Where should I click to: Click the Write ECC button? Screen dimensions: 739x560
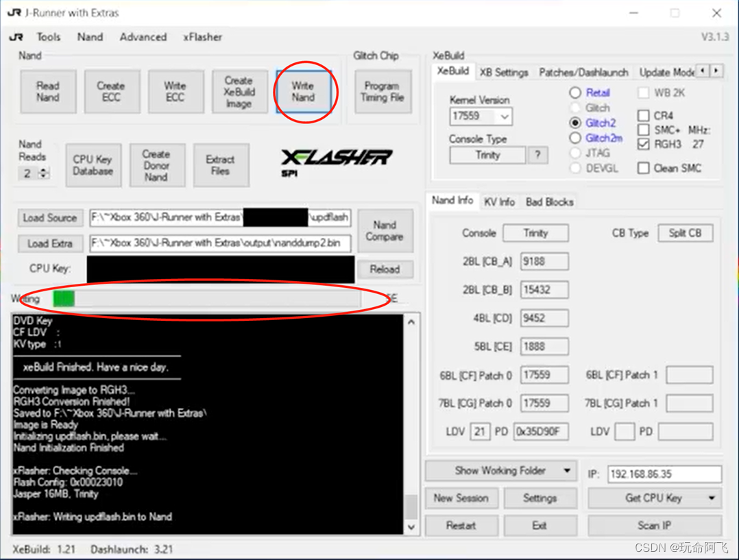click(175, 91)
